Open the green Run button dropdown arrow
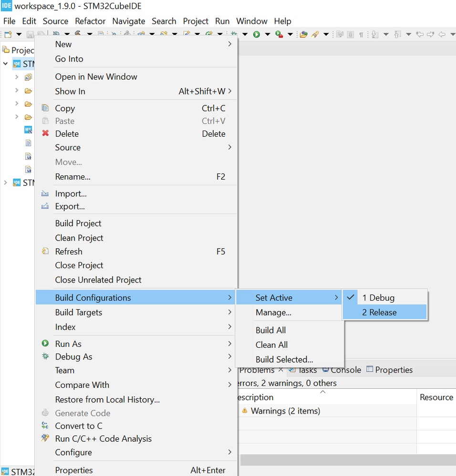 click(x=268, y=34)
